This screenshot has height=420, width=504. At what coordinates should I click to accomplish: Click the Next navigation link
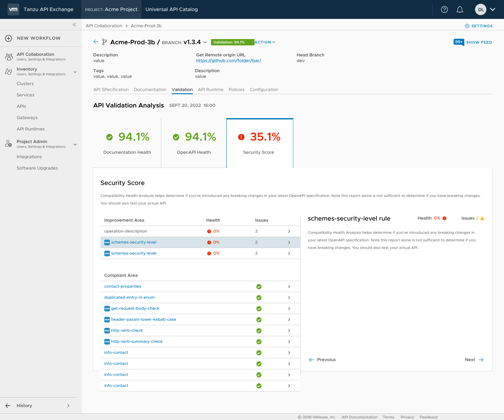474,360
